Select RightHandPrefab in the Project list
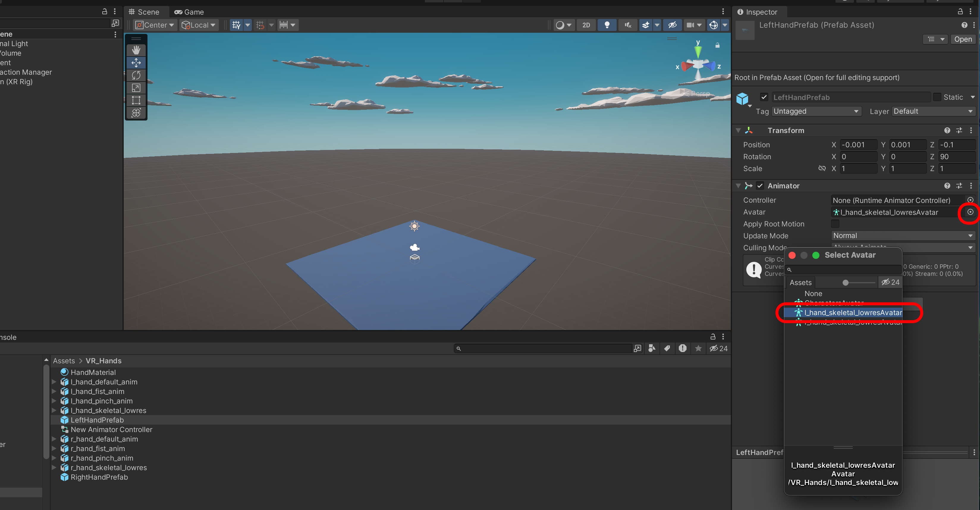 [99, 477]
